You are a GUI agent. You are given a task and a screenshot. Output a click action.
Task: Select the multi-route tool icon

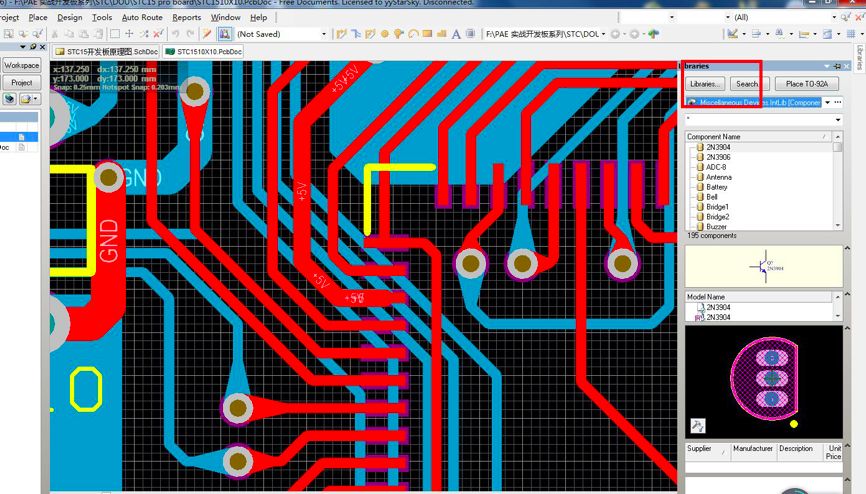[371, 34]
